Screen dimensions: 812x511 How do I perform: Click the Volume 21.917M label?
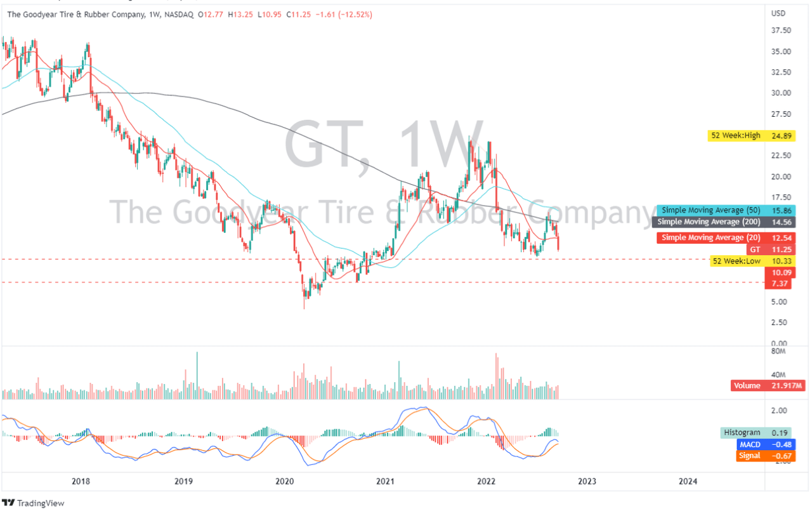(x=768, y=386)
